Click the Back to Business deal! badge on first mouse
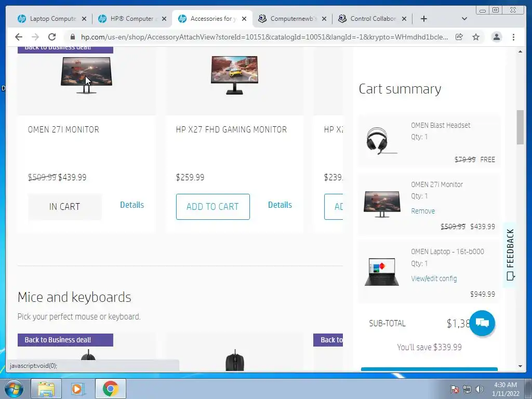 (65, 340)
